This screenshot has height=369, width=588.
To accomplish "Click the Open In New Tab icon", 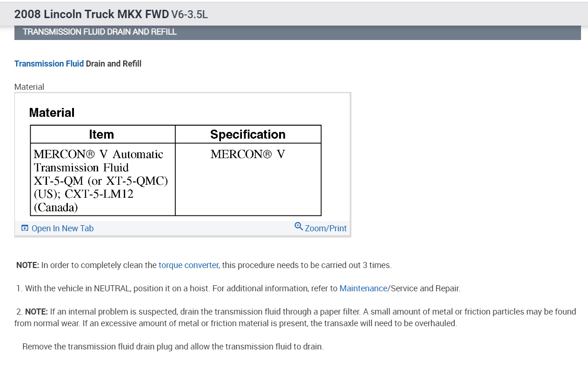I will 25,228.
